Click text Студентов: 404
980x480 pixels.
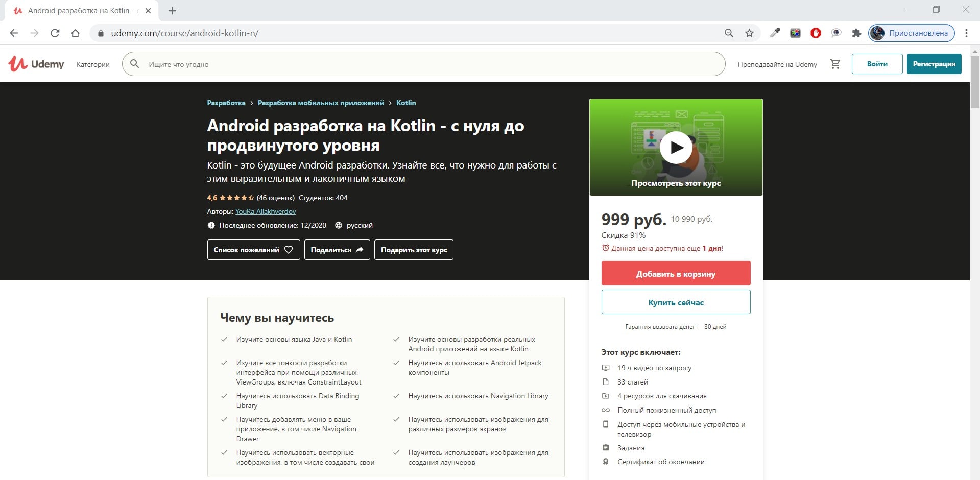coord(323,198)
